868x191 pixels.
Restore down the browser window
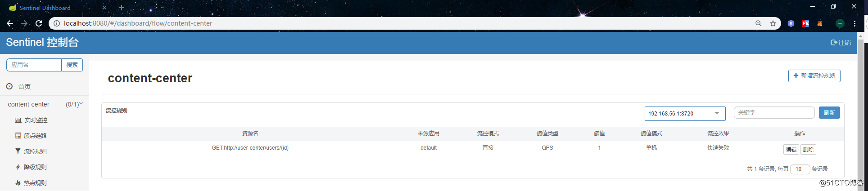[x=833, y=7]
